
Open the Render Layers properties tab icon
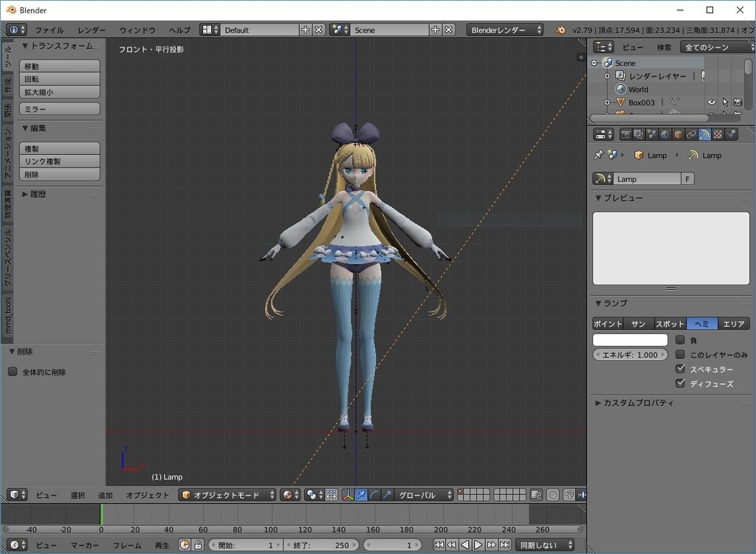tap(639, 134)
